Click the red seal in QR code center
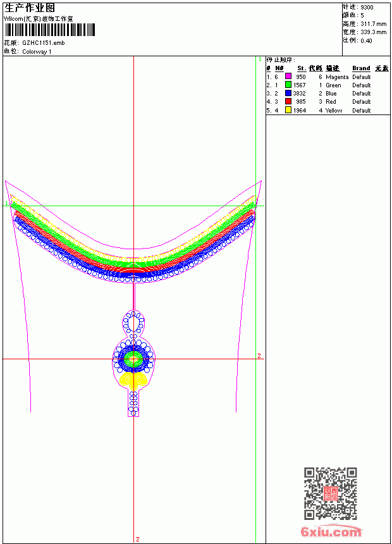392x544 pixels. (330, 493)
